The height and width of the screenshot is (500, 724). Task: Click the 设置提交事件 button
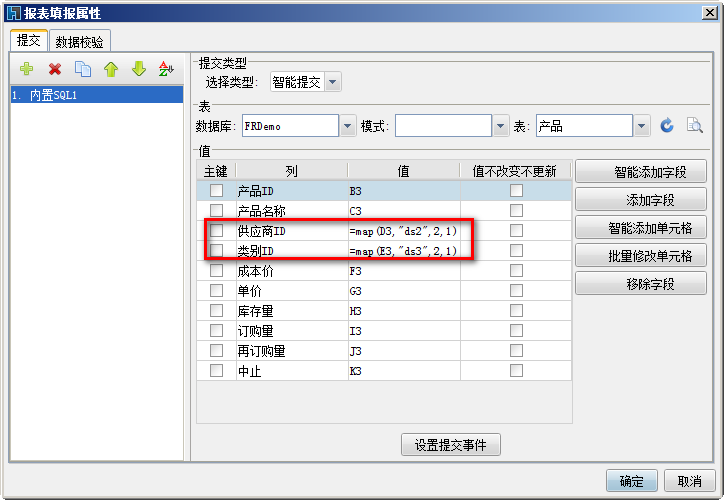tap(451, 445)
